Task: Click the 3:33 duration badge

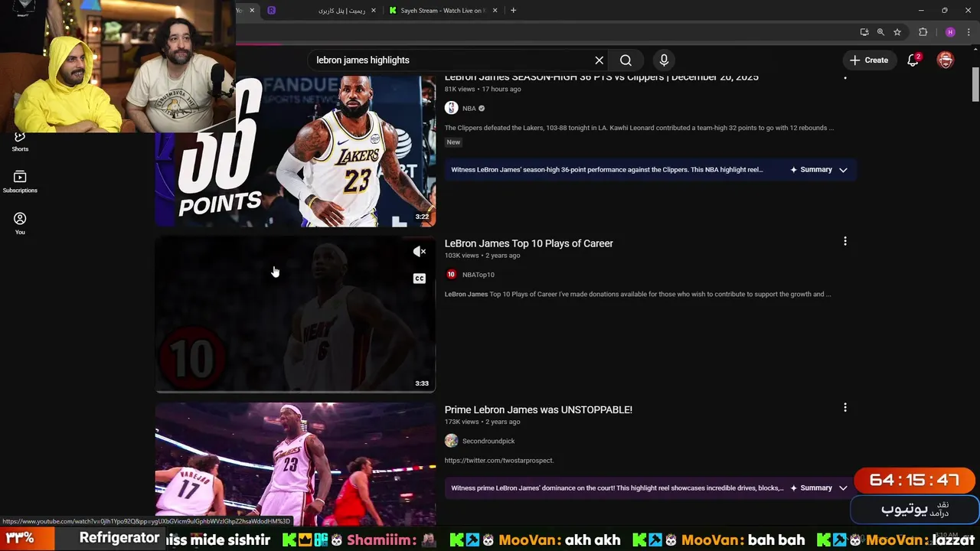Action: pos(422,383)
